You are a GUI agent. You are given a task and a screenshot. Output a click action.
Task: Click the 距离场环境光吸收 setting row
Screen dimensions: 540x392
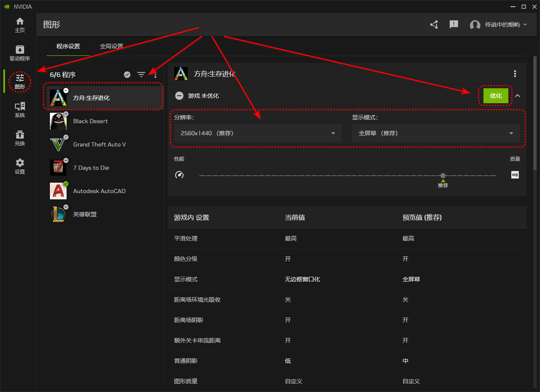[347, 300]
